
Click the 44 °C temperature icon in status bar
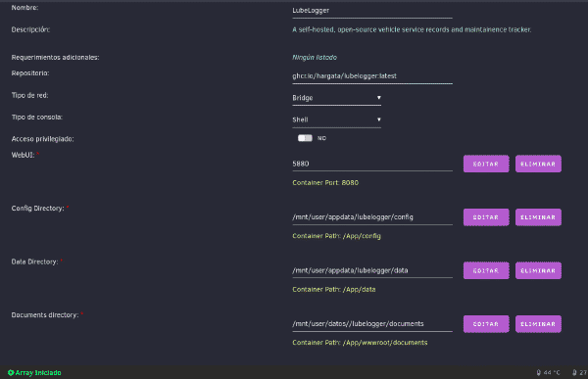point(538,372)
